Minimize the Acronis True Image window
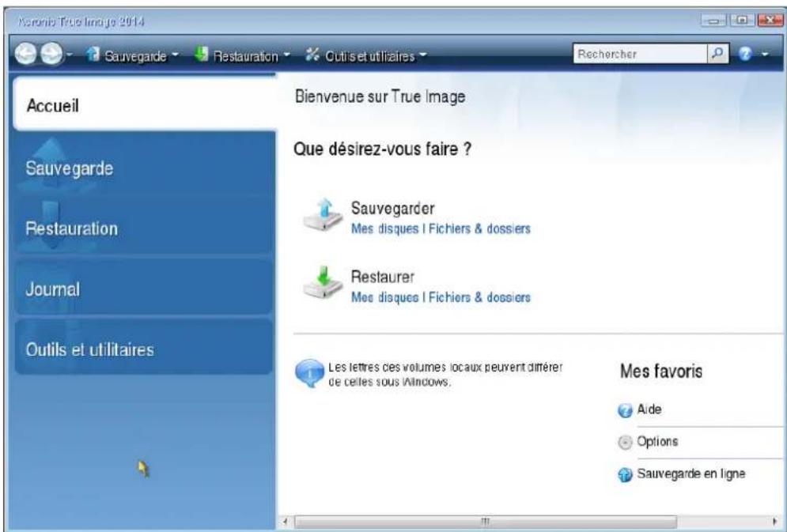 tap(715, 22)
